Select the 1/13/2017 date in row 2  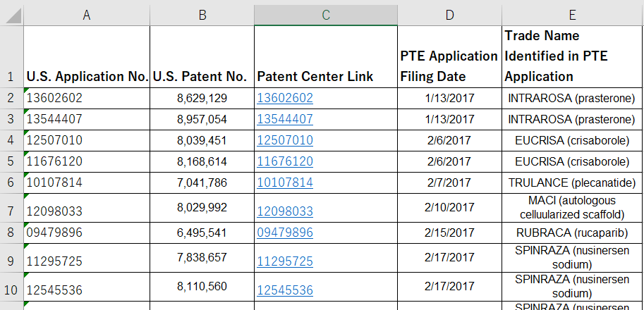tap(450, 98)
